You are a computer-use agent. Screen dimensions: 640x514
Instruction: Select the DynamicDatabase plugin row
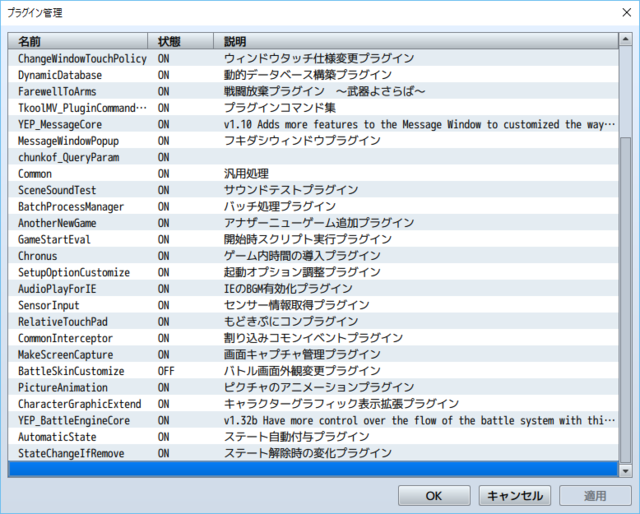(x=313, y=75)
